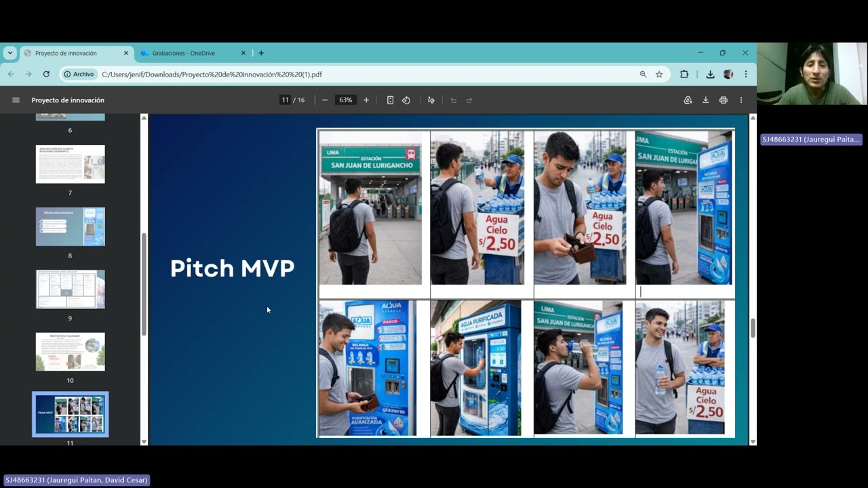Click the PDF undo button
Image resolution: width=868 pixels, height=488 pixels.
pyautogui.click(x=453, y=100)
